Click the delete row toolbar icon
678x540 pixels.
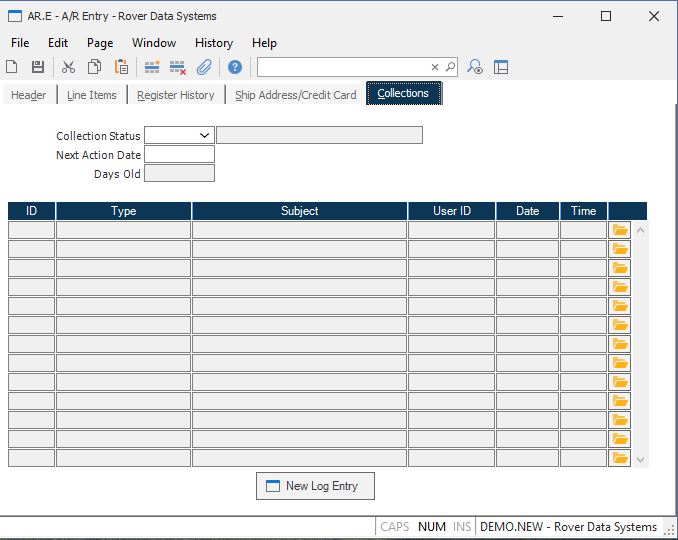click(178, 67)
